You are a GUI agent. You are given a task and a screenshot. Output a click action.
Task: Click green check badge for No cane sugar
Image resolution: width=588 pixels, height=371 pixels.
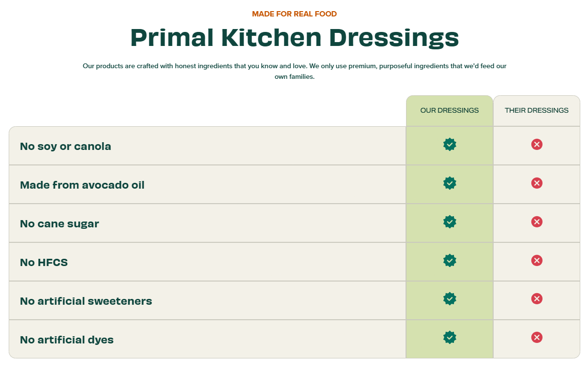click(450, 222)
